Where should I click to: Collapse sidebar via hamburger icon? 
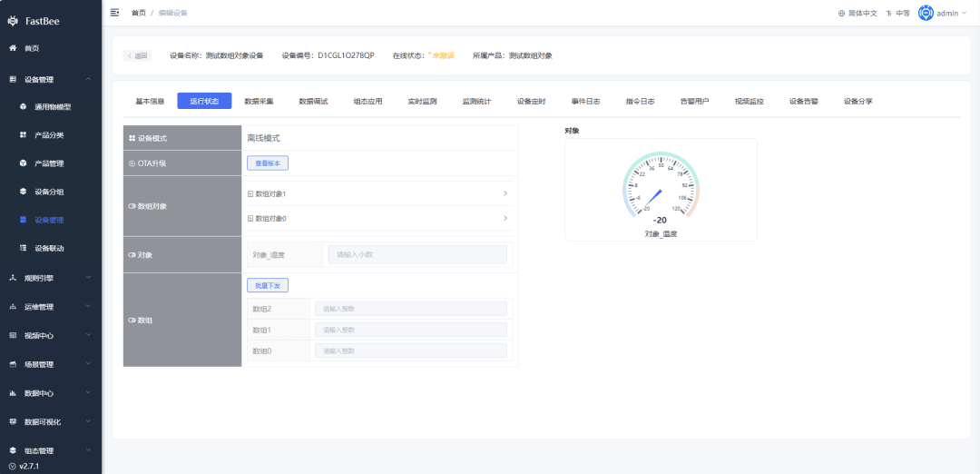[x=114, y=13]
